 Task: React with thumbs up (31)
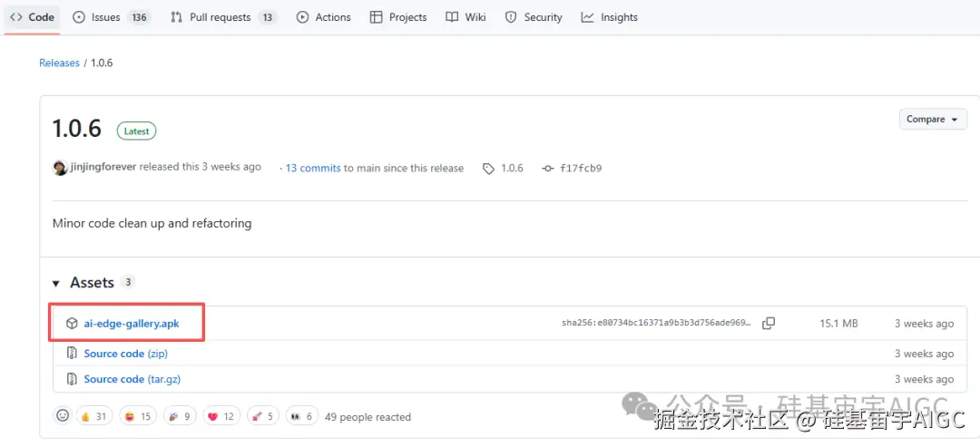(93, 416)
